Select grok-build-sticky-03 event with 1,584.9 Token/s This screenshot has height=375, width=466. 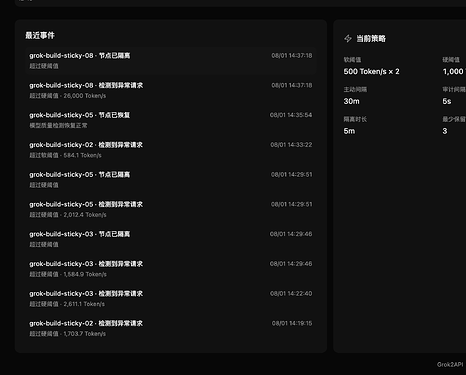coord(171,269)
